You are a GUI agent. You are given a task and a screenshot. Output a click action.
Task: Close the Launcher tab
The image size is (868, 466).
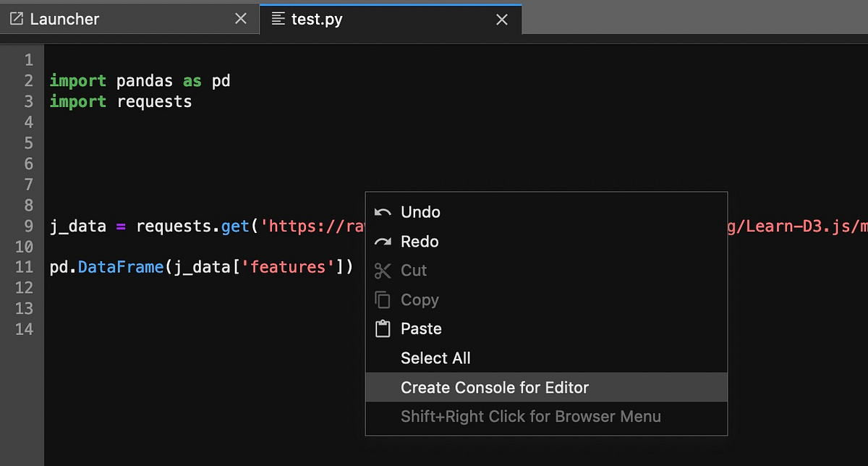(x=241, y=19)
